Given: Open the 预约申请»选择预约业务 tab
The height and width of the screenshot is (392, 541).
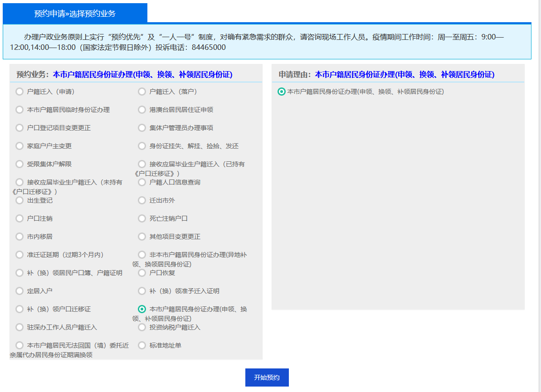Looking at the screenshot, I should (75, 14).
